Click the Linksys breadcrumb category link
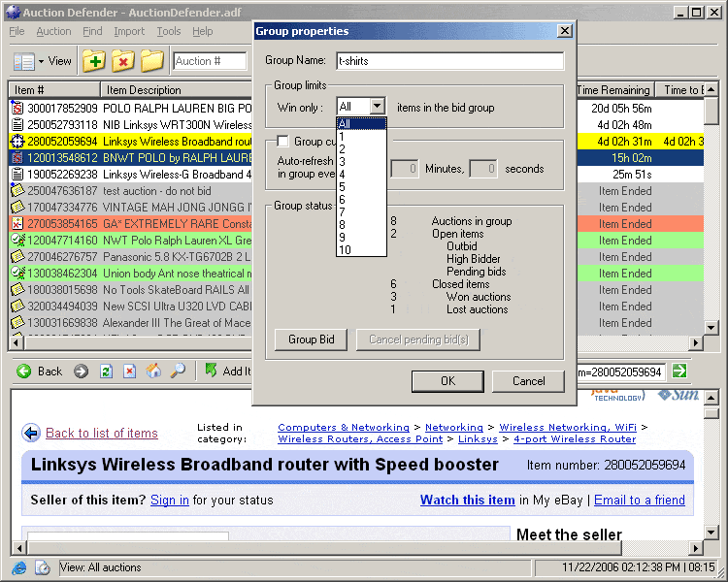 478,438
